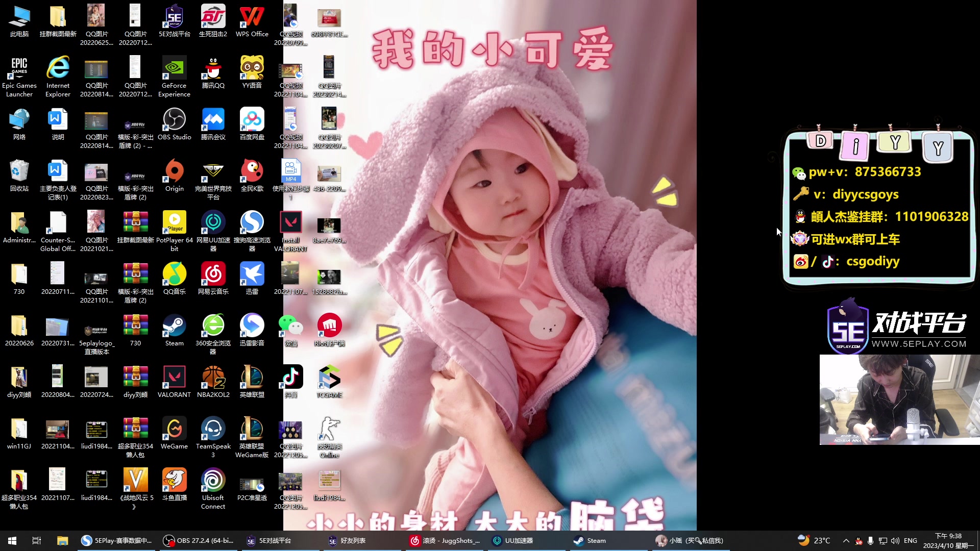
Task: Open the Windows Start menu
Action: (12, 541)
